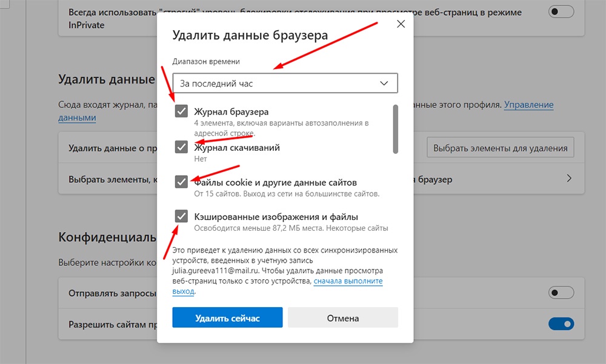The width and height of the screenshot is (606, 364).
Task: Uncheck Кэшированные изображения и файлы checkbox
Action: tap(181, 216)
